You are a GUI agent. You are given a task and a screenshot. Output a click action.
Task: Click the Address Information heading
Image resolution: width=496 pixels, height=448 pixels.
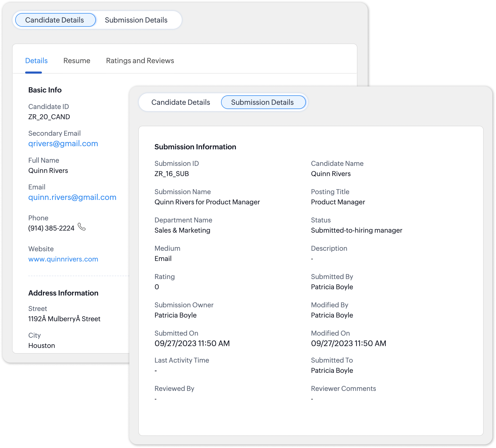63,293
